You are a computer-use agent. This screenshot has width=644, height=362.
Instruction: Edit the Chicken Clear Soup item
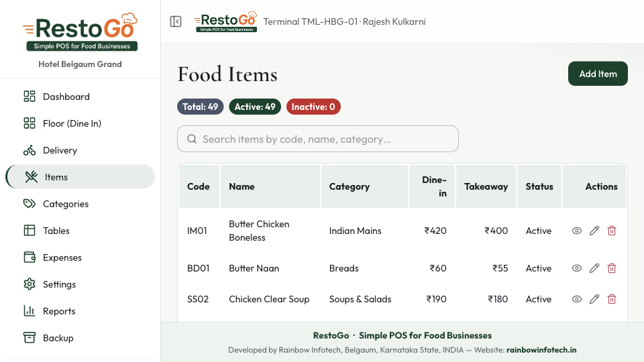(x=594, y=299)
